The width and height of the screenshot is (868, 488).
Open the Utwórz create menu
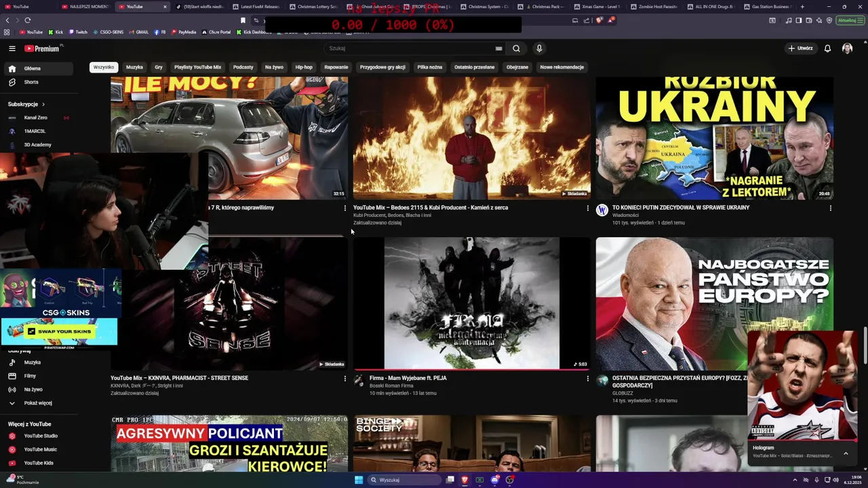tap(800, 48)
